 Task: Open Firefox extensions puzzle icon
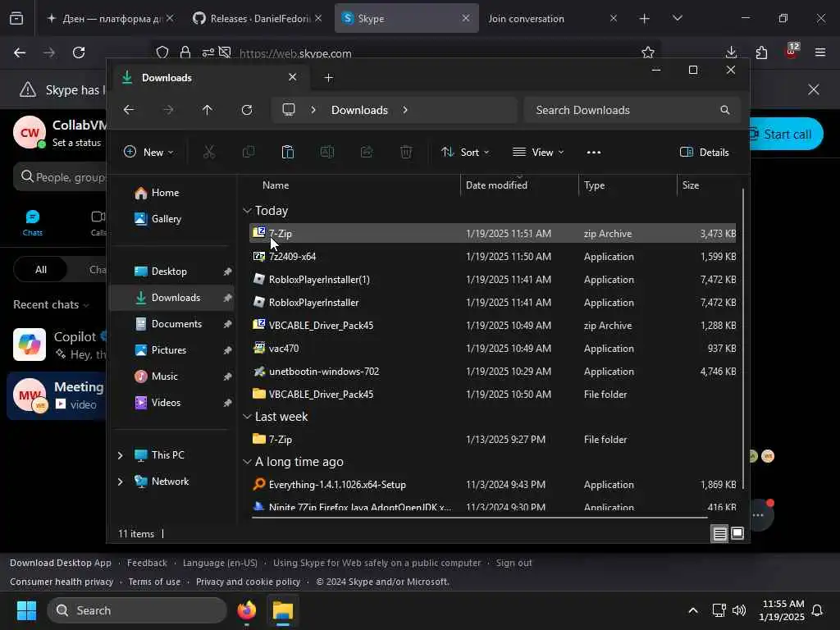pyautogui.click(x=761, y=52)
